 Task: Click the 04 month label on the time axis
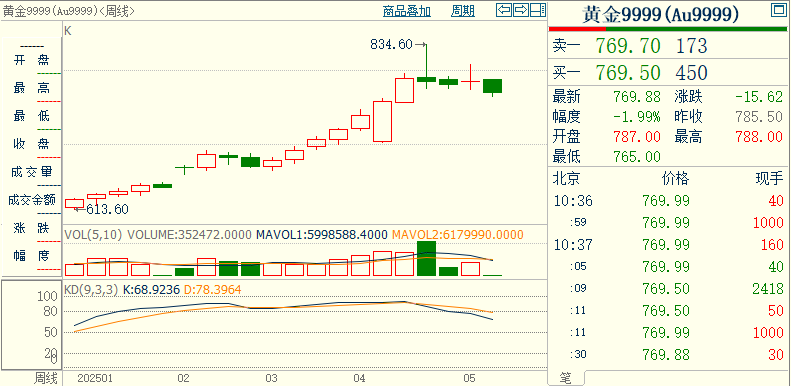pos(360,378)
